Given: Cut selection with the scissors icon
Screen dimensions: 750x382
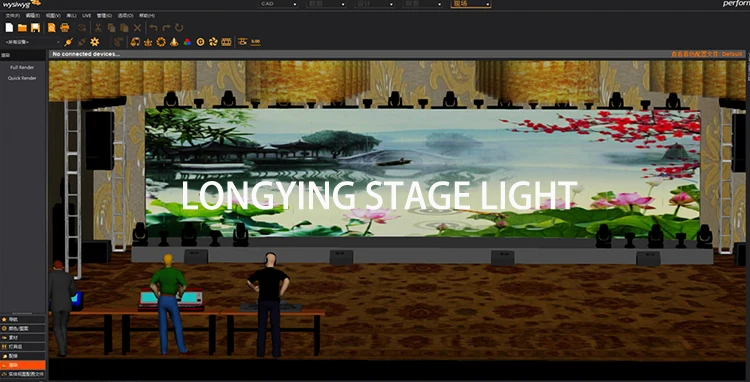Looking at the screenshot, I should coord(98,28).
